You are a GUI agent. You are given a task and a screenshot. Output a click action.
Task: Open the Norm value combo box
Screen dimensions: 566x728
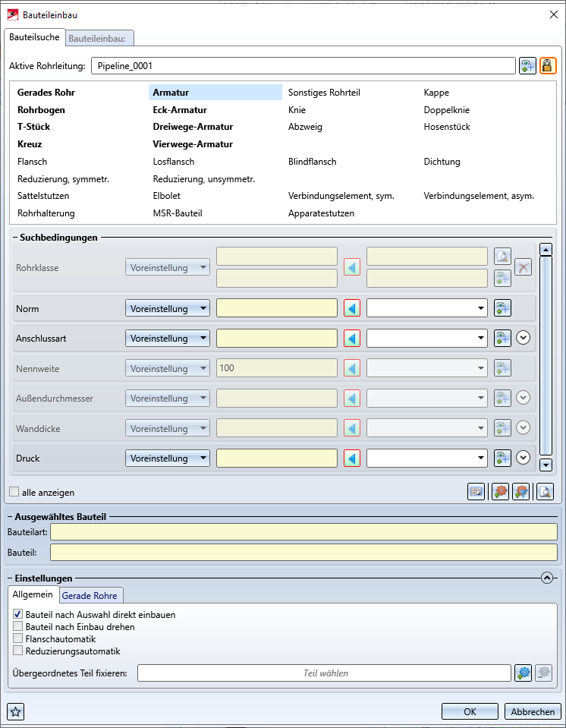click(x=427, y=308)
